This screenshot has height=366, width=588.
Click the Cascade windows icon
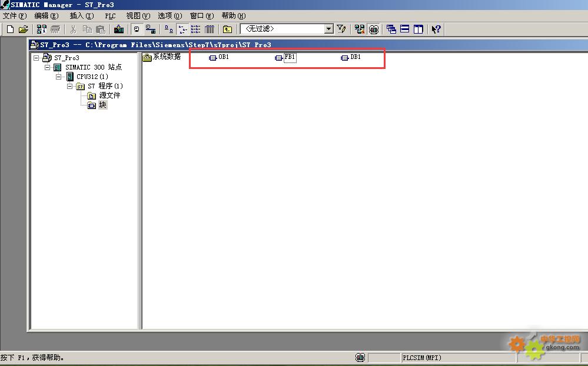tap(391, 29)
